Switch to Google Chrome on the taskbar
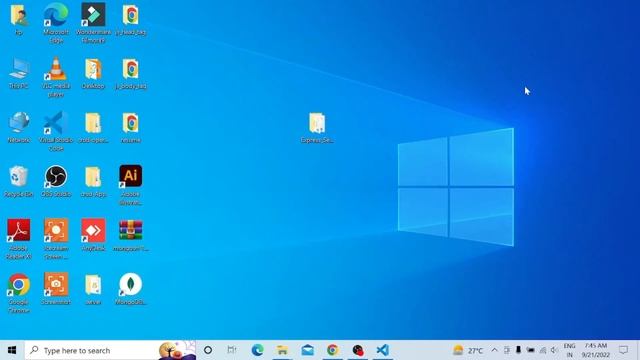This screenshot has height=360, width=640. click(x=333, y=350)
